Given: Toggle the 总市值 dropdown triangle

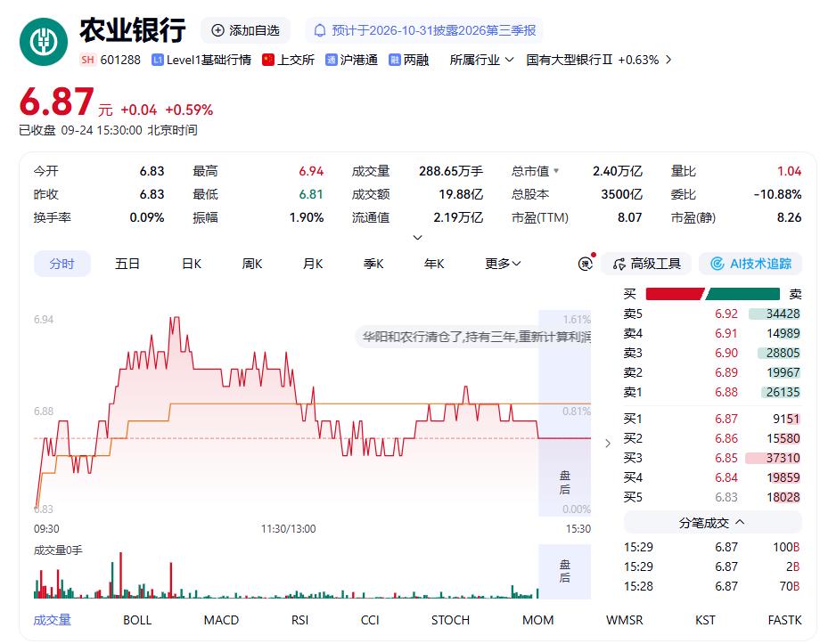Looking at the screenshot, I should (x=556, y=171).
